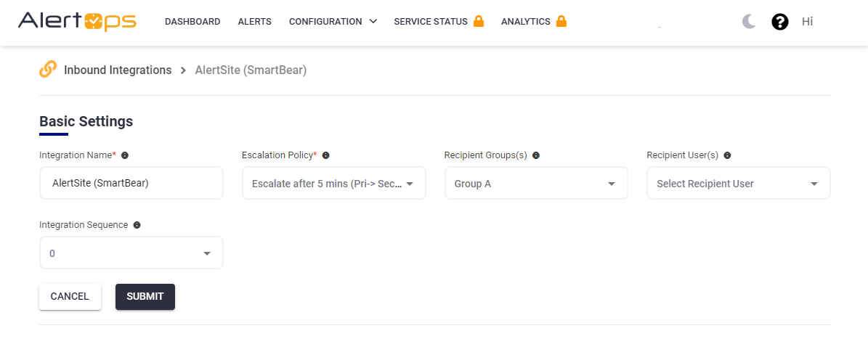Expand the Integration Sequence dropdown
The image size is (868, 360).
131,253
